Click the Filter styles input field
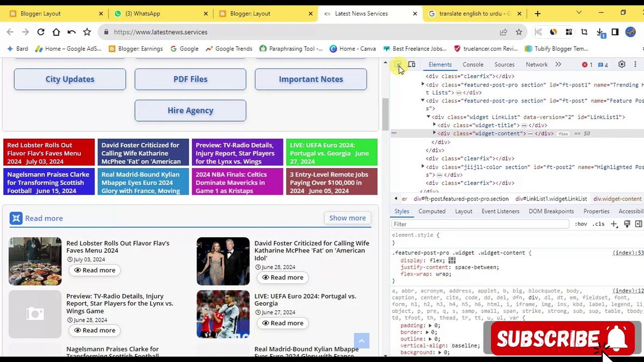Viewport: 644px width, 362px height. (x=480, y=224)
